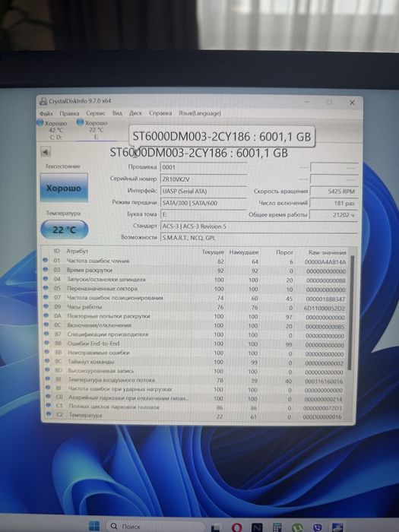Screen dimensions: 399x532
Task: Click the taskbar Поиск search box
Action: (154, 526)
